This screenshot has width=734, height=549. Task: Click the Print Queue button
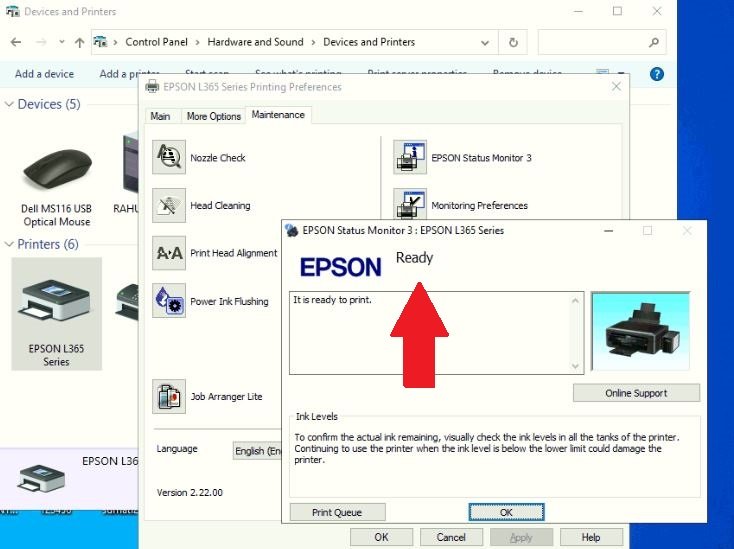tap(337, 512)
